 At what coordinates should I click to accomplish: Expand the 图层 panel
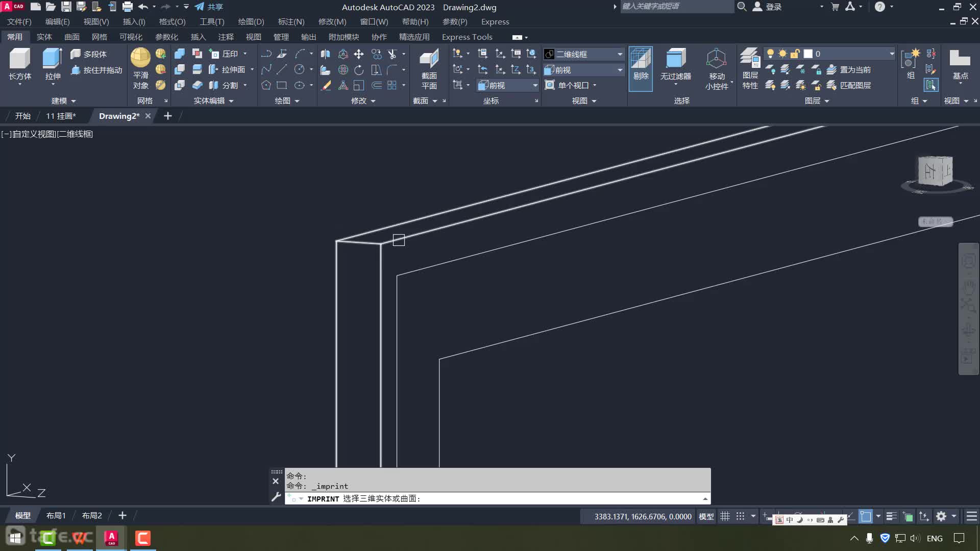pos(817,101)
